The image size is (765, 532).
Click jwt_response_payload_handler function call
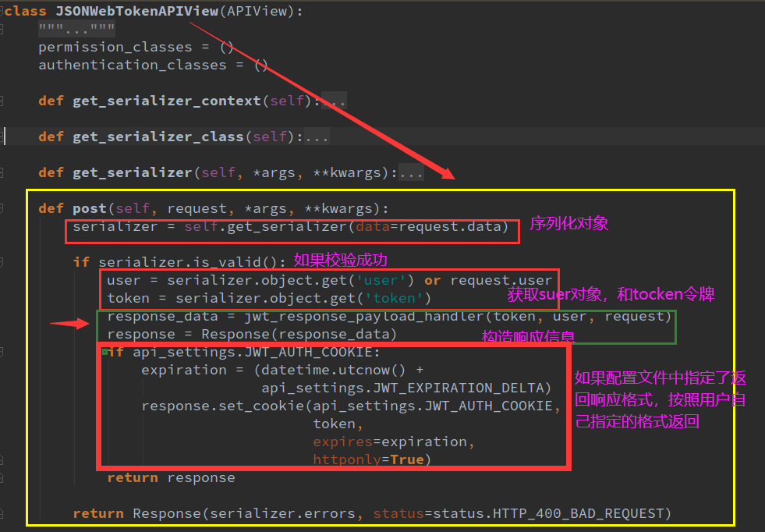coord(364,316)
